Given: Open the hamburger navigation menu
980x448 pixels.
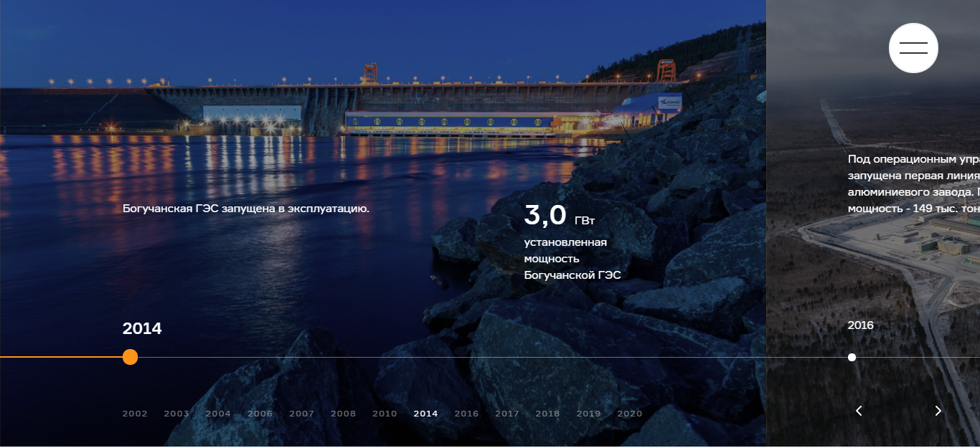Looking at the screenshot, I should [913, 48].
